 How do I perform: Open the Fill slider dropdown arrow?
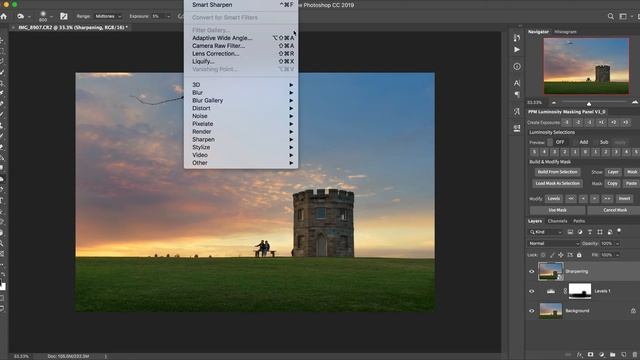(x=617, y=255)
